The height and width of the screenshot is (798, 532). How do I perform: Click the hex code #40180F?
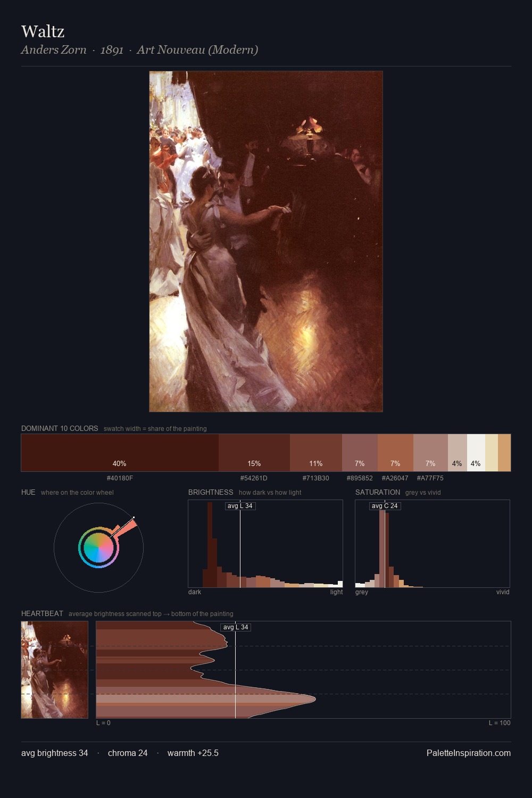pos(120,478)
